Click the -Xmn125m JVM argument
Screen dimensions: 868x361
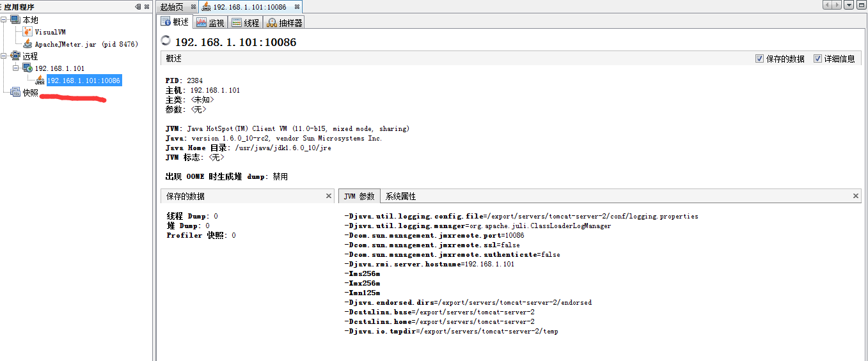pyautogui.click(x=362, y=293)
